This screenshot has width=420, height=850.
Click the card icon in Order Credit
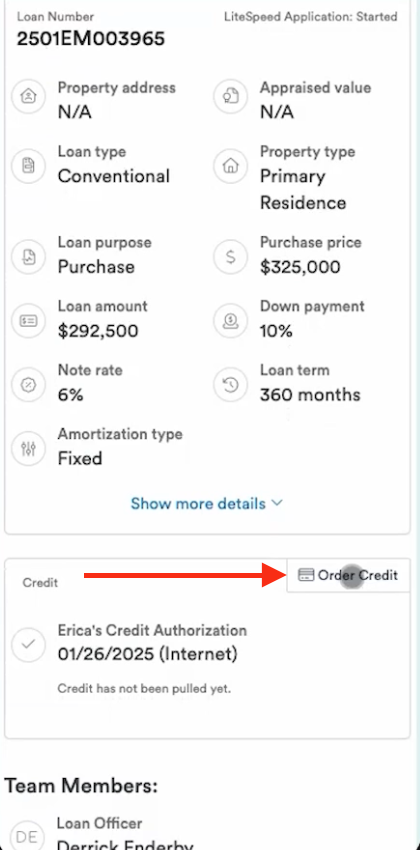click(306, 575)
